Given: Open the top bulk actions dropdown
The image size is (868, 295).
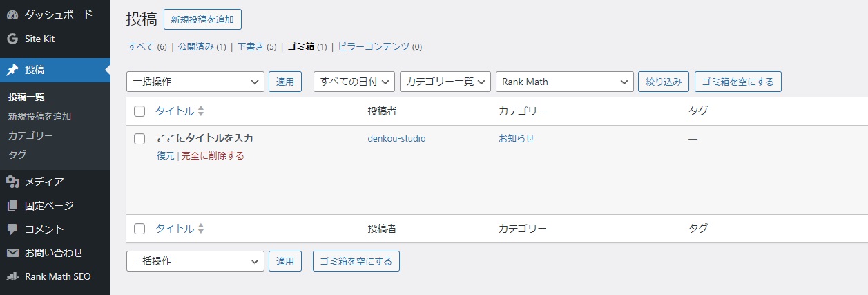Looking at the screenshot, I should click(x=195, y=82).
